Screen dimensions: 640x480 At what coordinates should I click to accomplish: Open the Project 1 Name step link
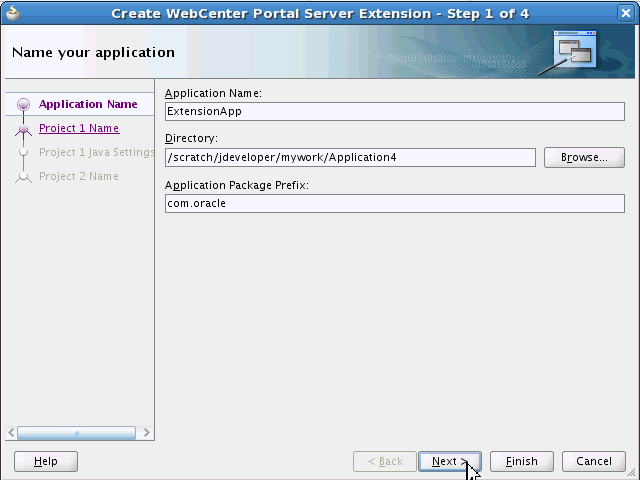click(79, 128)
